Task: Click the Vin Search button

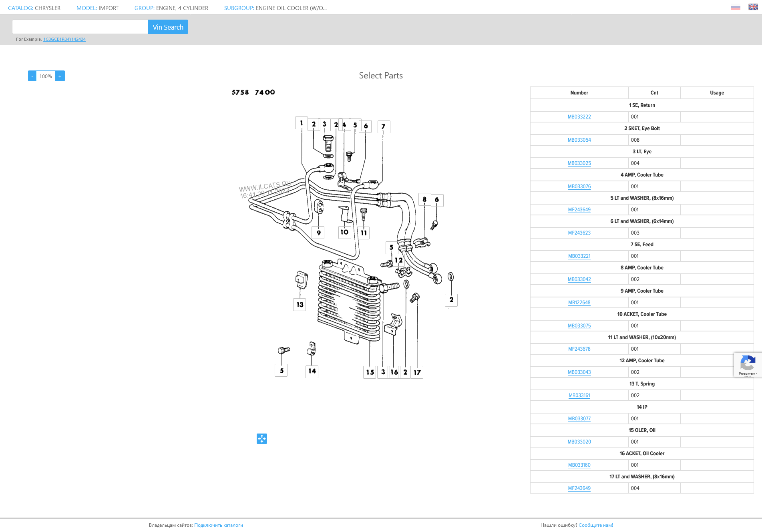Action: tap(168, 27)
